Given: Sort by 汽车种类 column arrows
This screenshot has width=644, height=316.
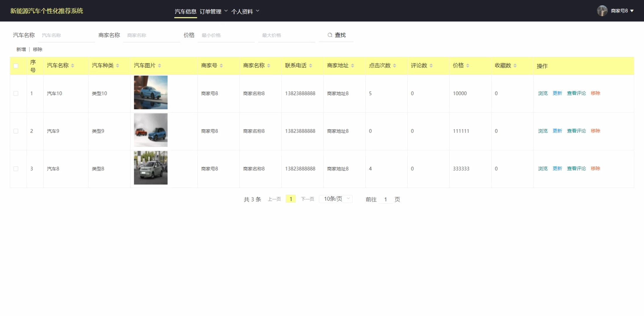Looking at the screenshot, I should (117, 66).
